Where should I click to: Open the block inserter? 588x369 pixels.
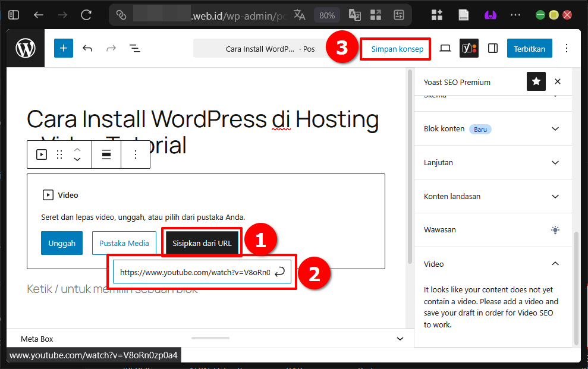(63, 48)
